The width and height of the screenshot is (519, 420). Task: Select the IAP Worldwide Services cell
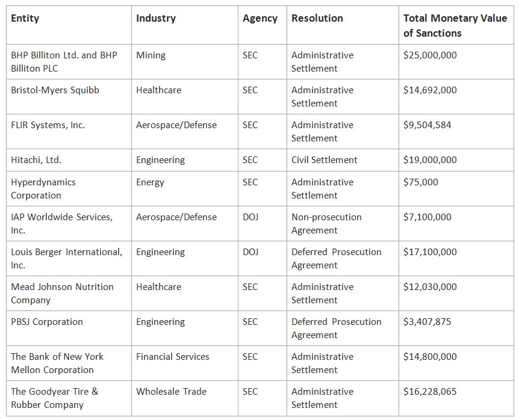tap(62, 223)
